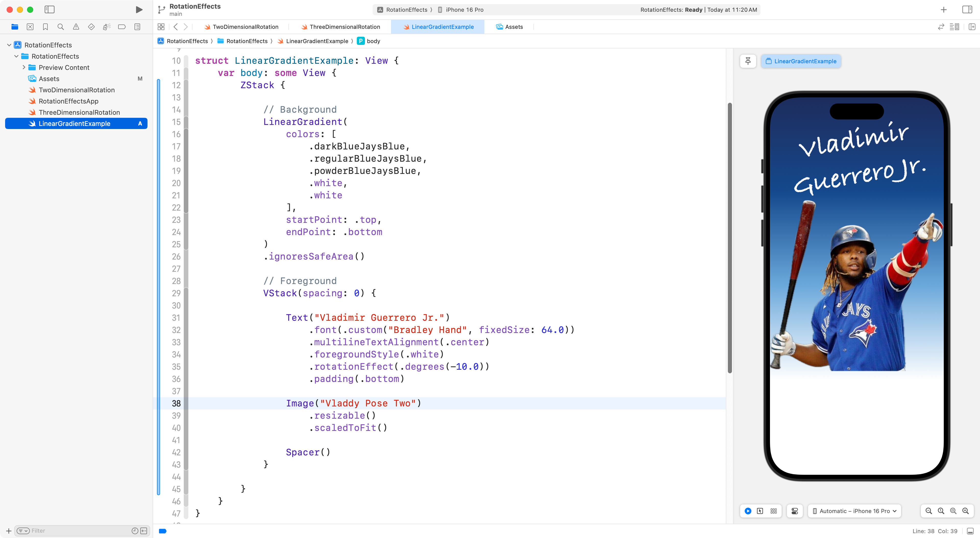
Task: Open the Bookmark navigator icon
Action: (45, 27)
